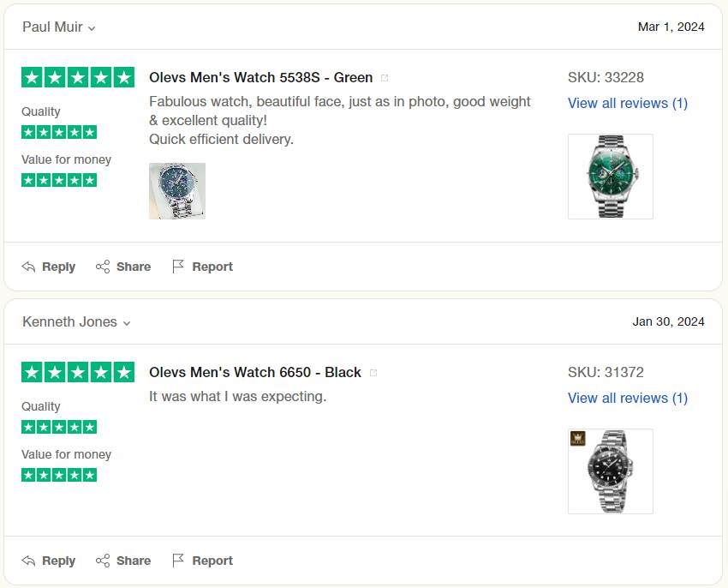Open external link beside the 5538S Green title
The image size is (728, 588).
coord(385,77)
